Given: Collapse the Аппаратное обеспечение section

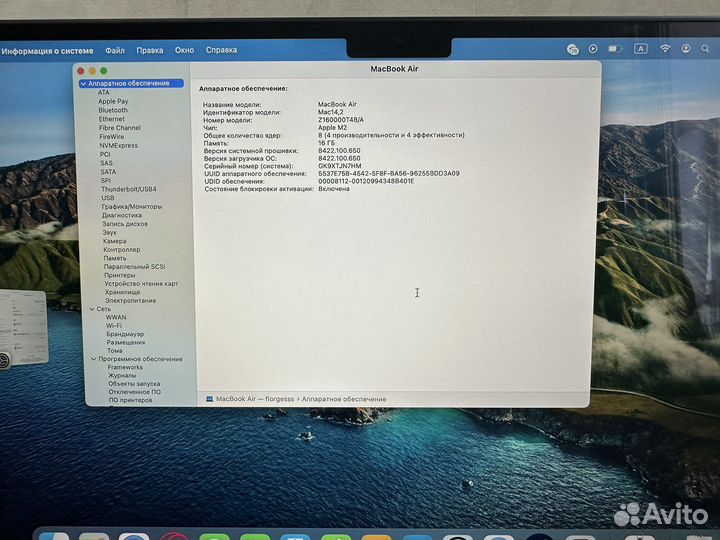Looking at the screenshot, I should pos(83,84).
